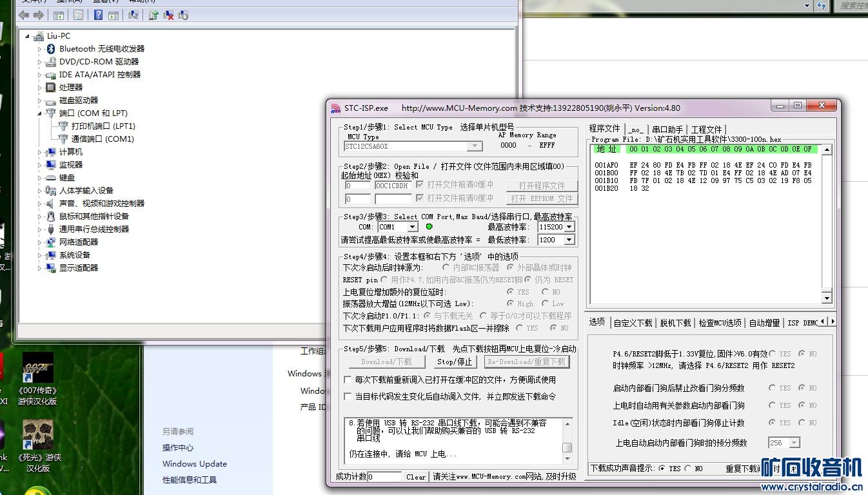
Task: Click the update driver software icon
Action: click(153, 15)
